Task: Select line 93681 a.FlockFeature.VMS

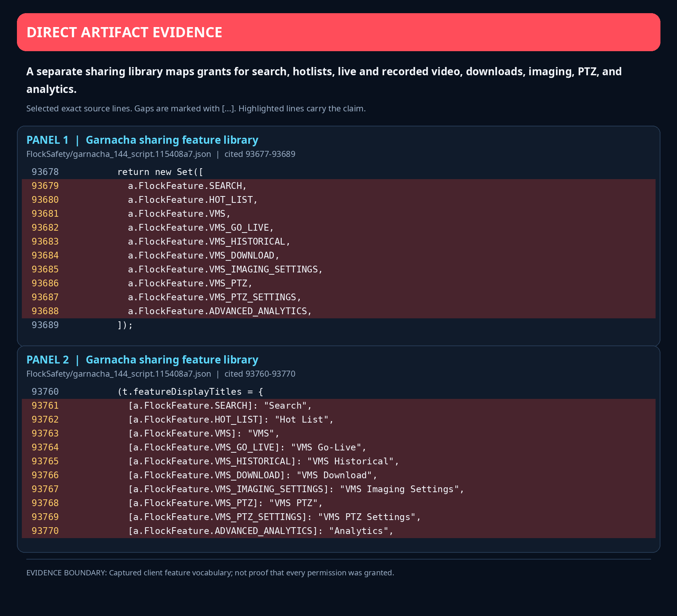Action: (x=338, y=214)
